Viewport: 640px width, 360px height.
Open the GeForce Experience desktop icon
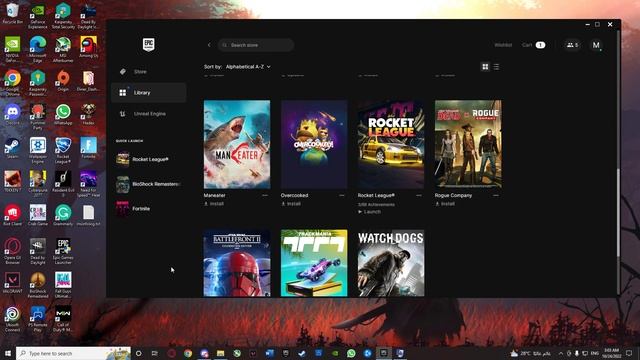[x=38, y=16]
